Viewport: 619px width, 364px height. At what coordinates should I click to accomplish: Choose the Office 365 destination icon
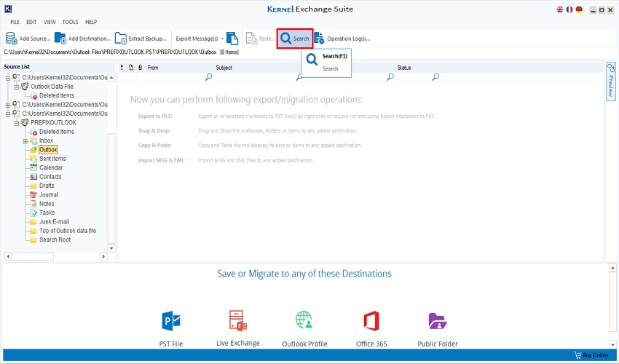(x=371, y=320)
